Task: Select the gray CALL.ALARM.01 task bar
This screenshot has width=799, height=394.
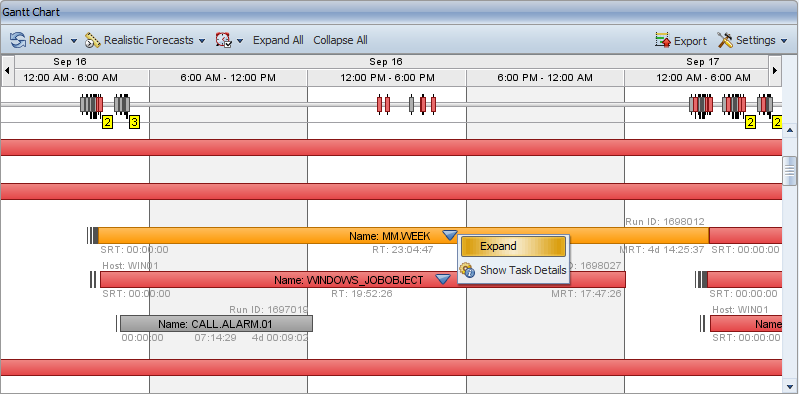Action: (217, 323)
